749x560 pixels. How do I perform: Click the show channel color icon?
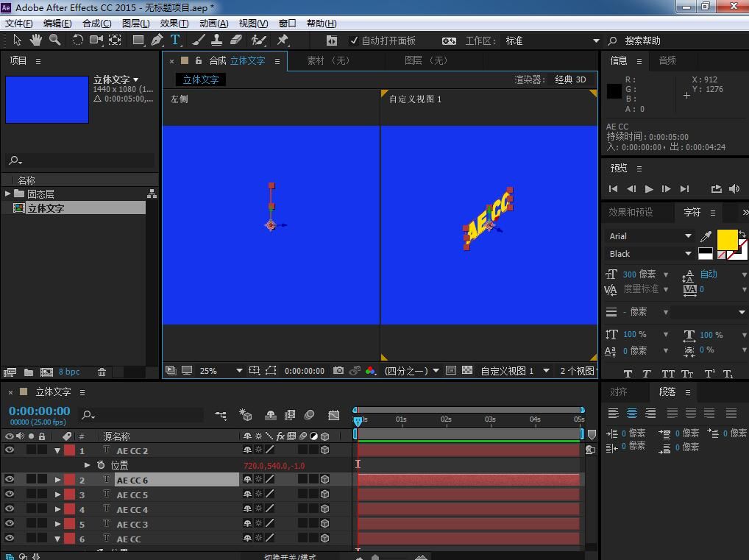(370, 370)
